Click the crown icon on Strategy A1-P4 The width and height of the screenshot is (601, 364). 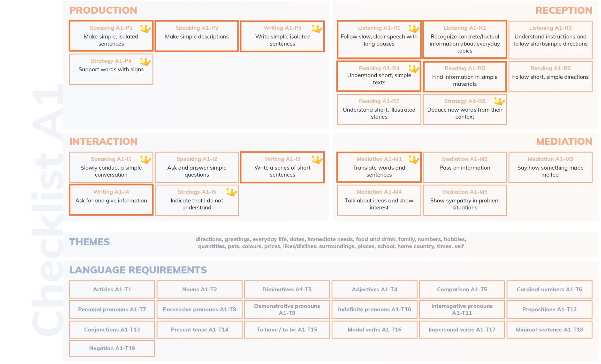(145, 62)
